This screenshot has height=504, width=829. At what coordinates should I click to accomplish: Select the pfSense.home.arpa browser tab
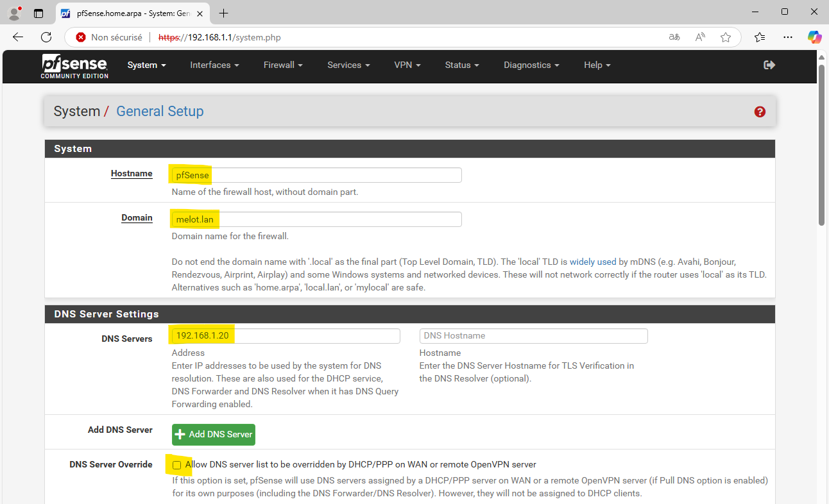(134, 13)
